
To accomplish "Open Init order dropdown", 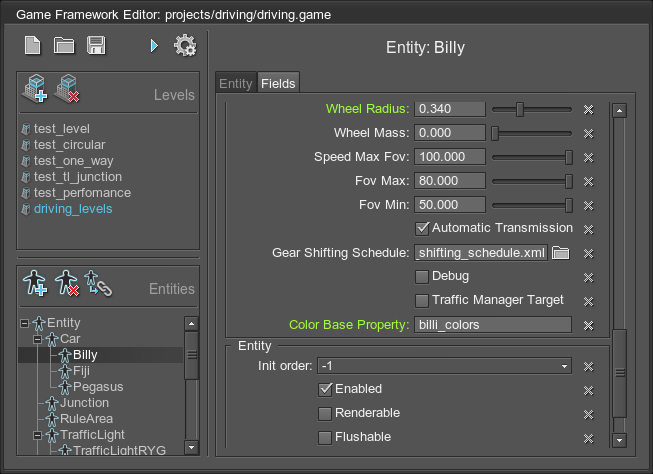I will click(x=444, y=366).
